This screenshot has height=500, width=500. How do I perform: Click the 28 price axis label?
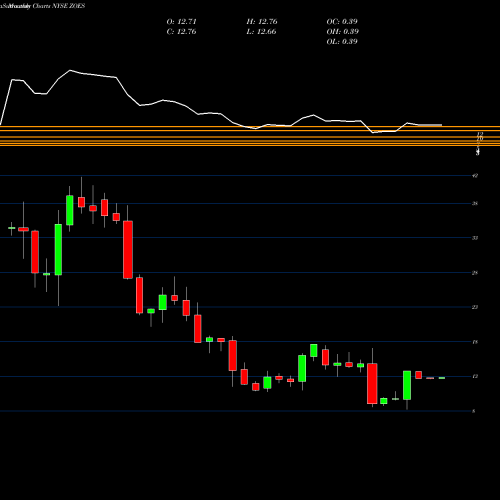[x=475, y=273]
